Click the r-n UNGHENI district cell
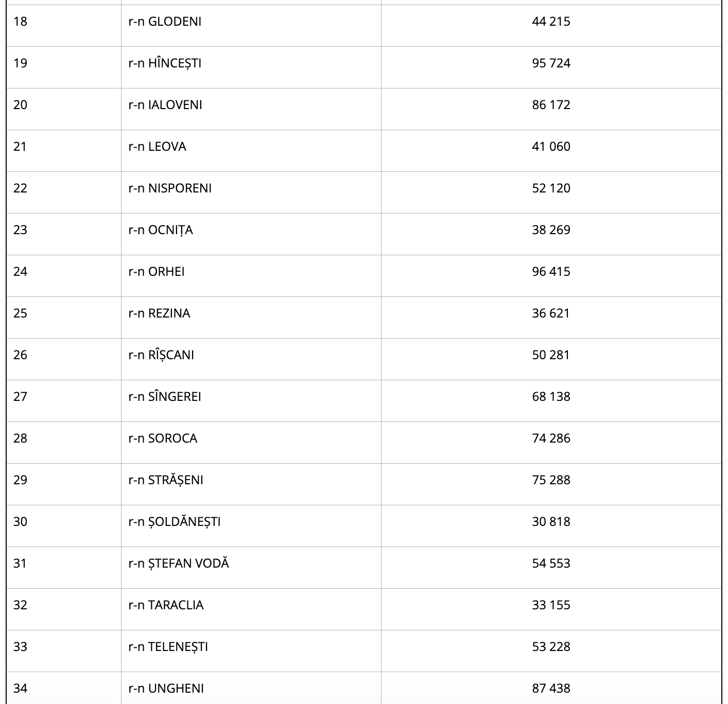 (x=166, y=689)
